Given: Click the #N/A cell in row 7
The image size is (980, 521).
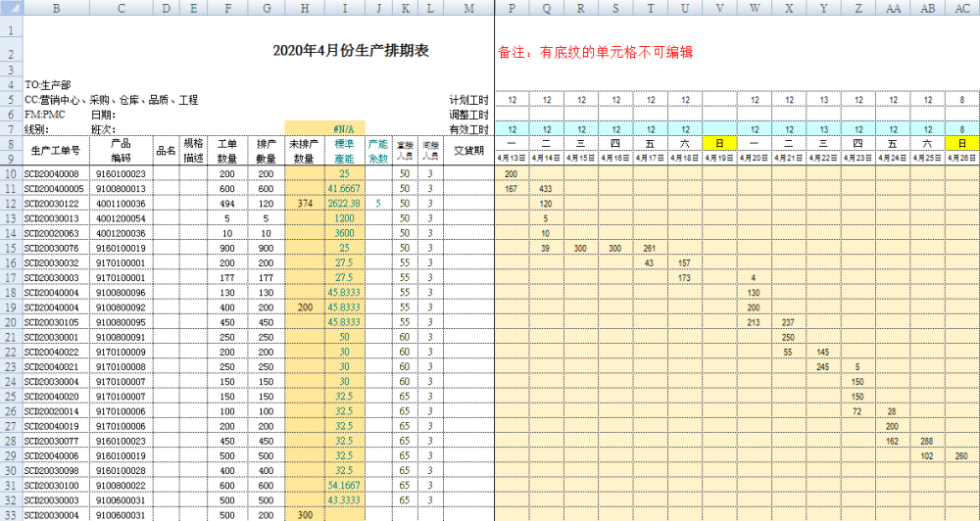Looking at the screenshot, I should (x=344, y=129).
